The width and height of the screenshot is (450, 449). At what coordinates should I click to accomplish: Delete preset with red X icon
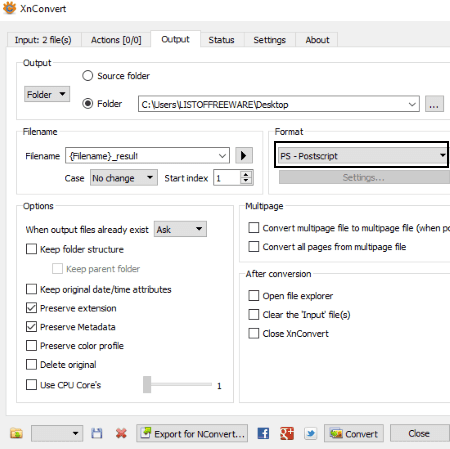(x=121, y=433)
